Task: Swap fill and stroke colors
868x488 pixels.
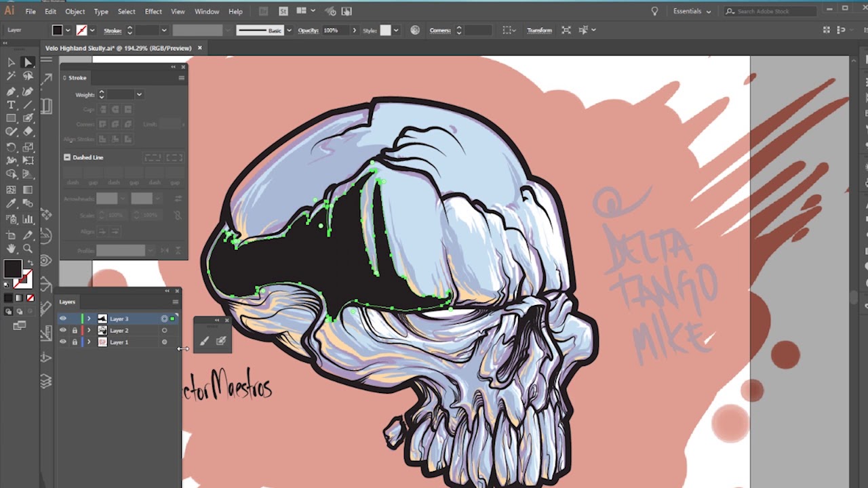Action: (30, 262)
